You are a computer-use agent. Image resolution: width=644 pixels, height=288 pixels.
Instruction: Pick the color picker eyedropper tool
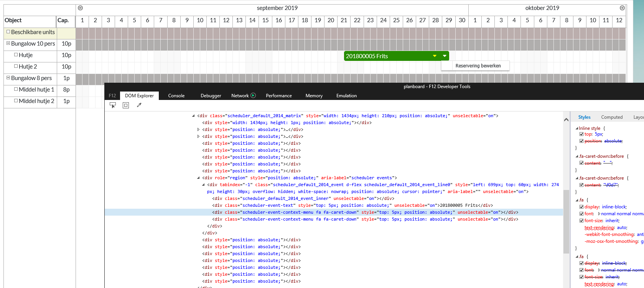[x=139, y=105]
